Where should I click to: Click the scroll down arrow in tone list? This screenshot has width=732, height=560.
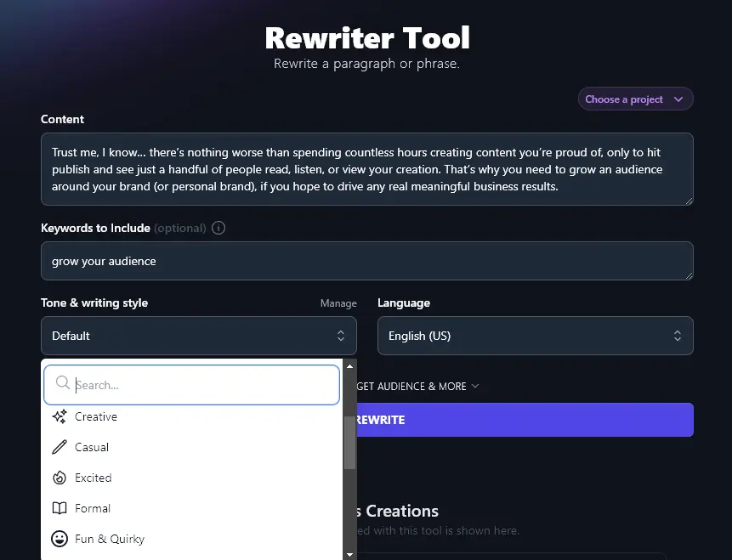(x=349, y=554)
